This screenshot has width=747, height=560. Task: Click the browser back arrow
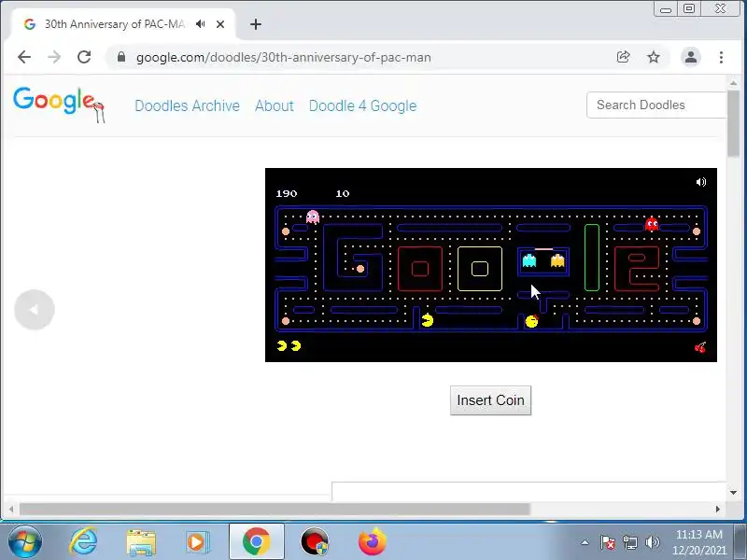(24, 57)
